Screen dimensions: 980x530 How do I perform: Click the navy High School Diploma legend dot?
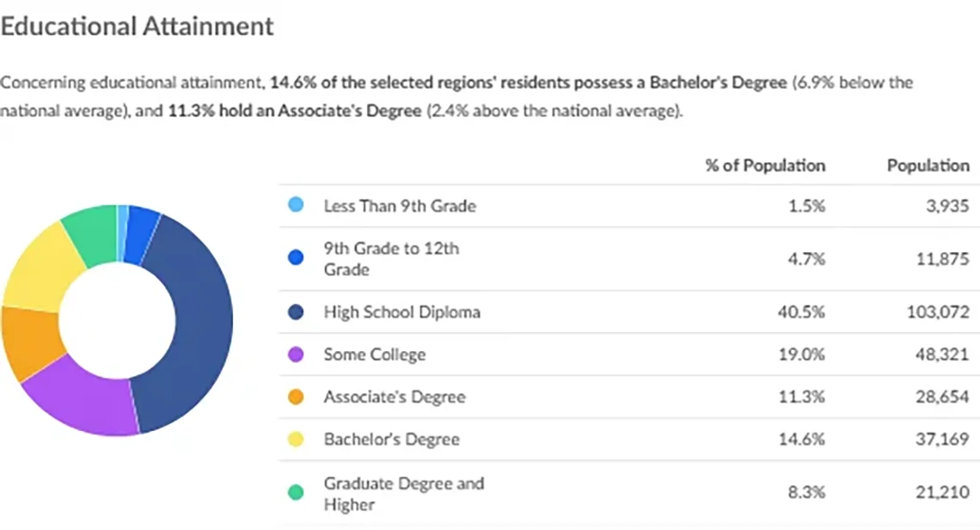[296, 311]
